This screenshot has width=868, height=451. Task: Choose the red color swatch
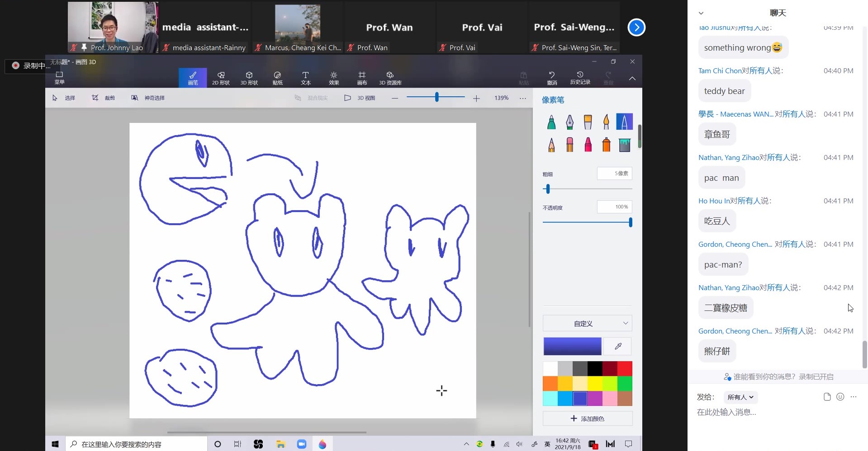[x=625, y=368]
